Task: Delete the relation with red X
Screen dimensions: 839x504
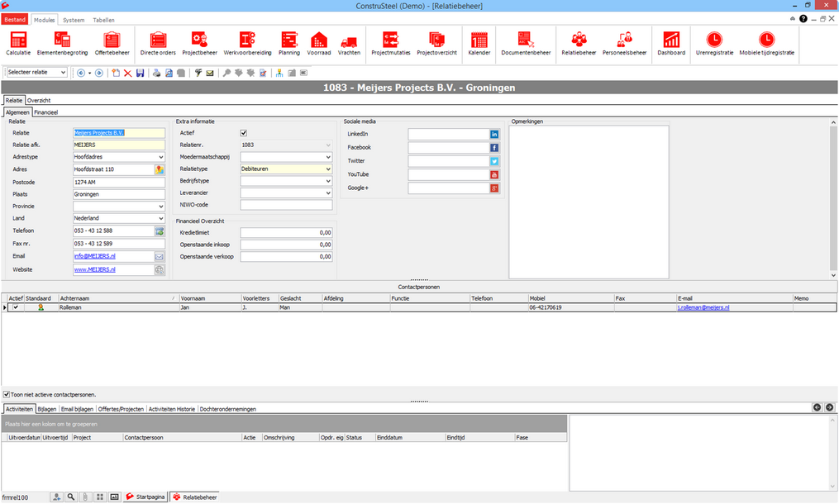Action: click(128, 73)
